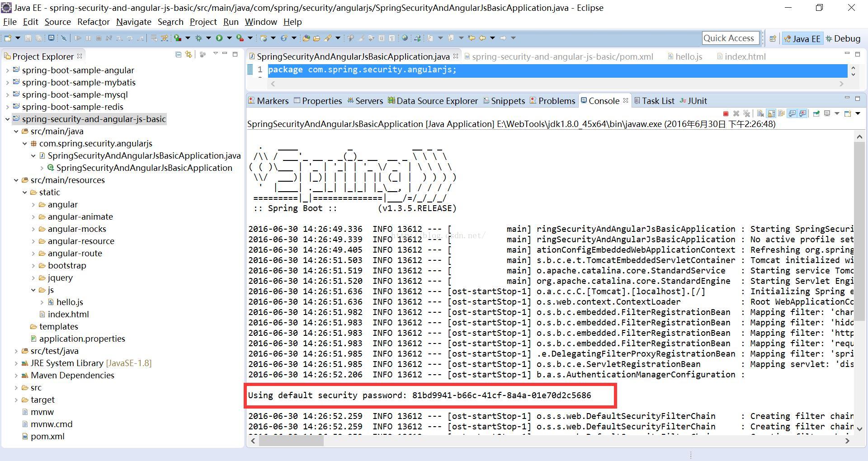Switch to the hello.js editor tab
This screenshot has height=461, width=868.
click(x=685, y=56)
